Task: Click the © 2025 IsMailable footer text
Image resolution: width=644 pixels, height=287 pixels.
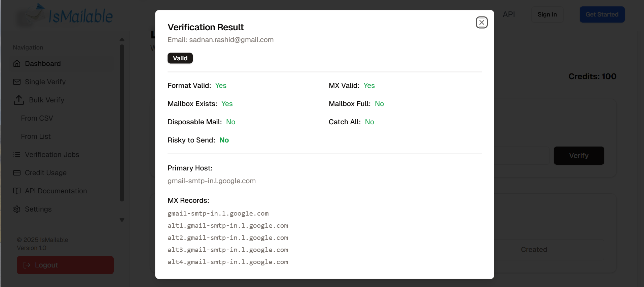Action: [42, 240]
